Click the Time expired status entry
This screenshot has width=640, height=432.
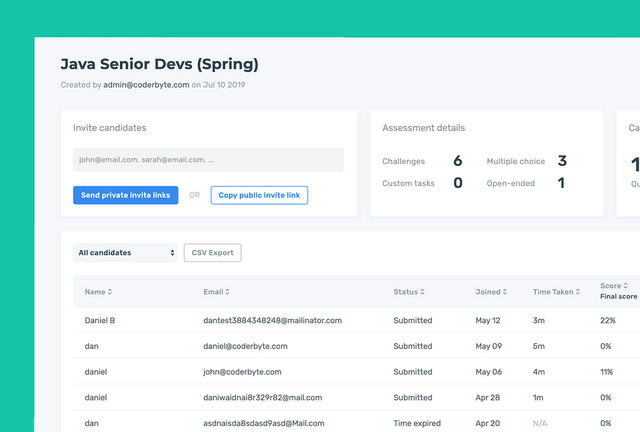[419, 423]
